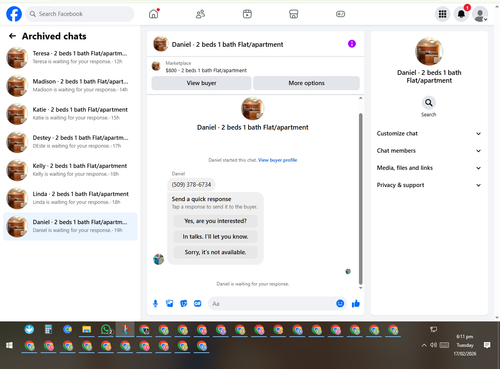Open Kelly's archived chat
The image size is (500, 369).
click(x=70, y=170)
